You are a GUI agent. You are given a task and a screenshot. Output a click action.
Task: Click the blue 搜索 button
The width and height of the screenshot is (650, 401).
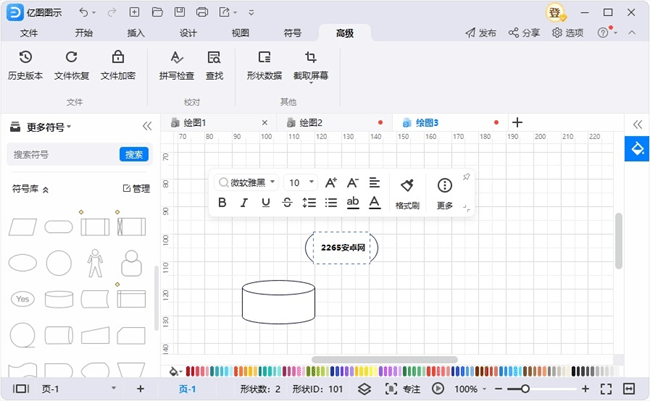tap(134, 154)
